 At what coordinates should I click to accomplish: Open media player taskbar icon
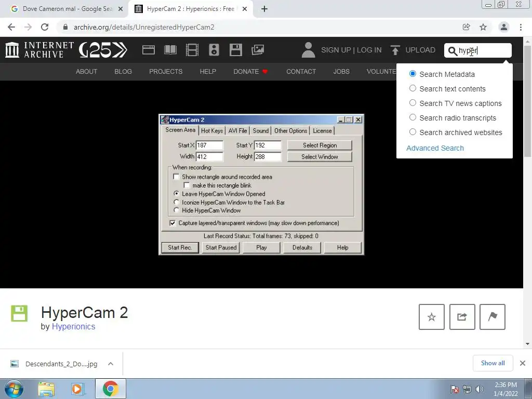click(x=77, y=389)
